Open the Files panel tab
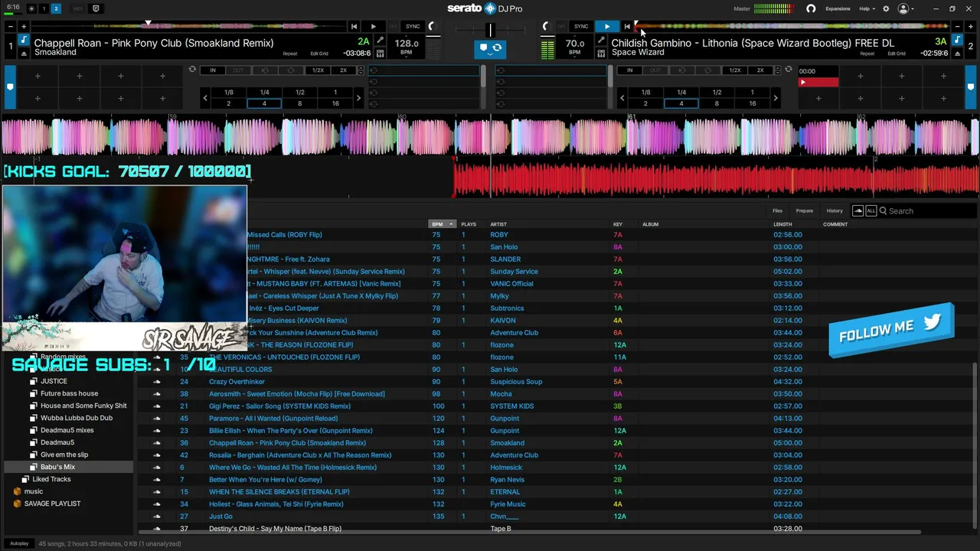Image resolution: width=980 pixels, height=551 pixels. click(777, 210)
